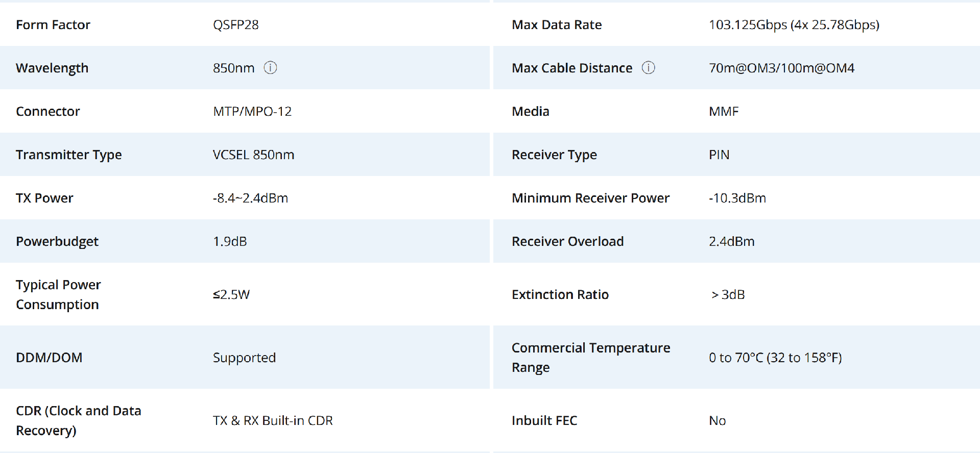Click the info icon next to 850nm
Viewport: 980px width, 453px height.
point(270,67)
